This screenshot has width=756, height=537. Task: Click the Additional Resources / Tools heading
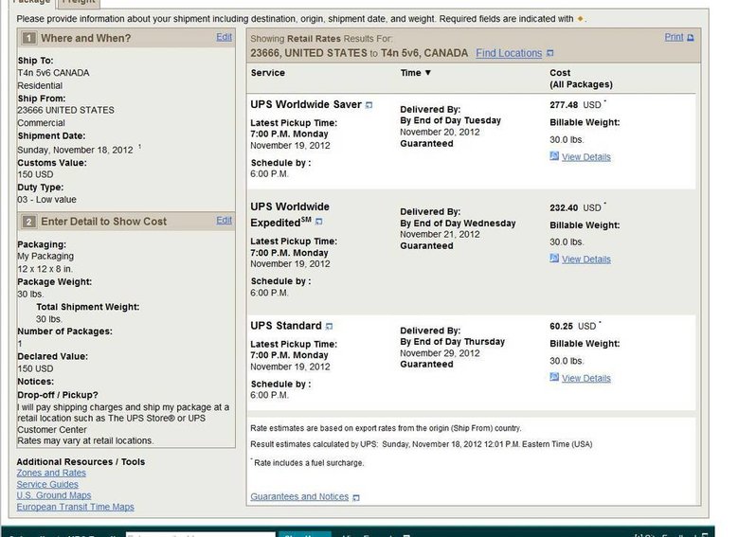coord(81,462)
